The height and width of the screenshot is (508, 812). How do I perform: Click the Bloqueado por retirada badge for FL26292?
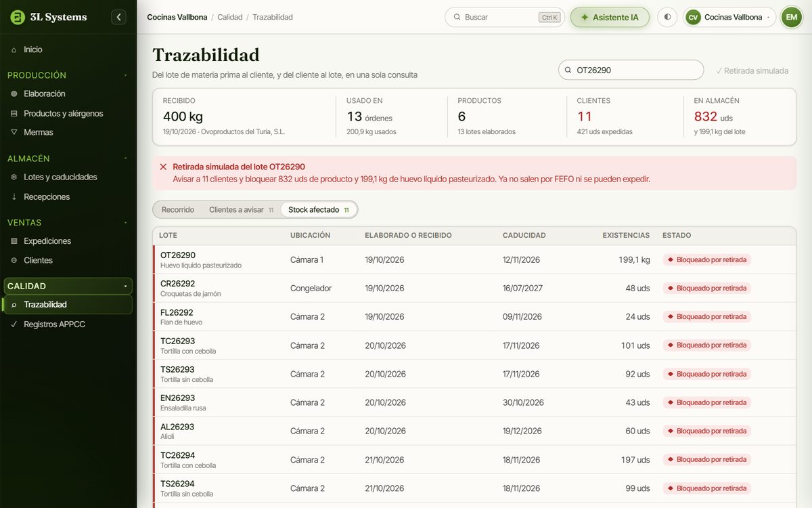click(x=707, y=317)
